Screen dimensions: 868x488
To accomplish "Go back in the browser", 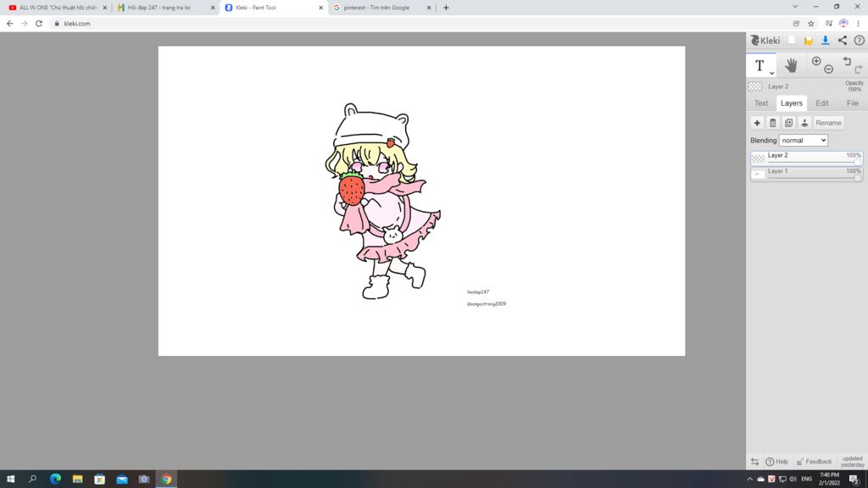I will [x=9, y=23].
